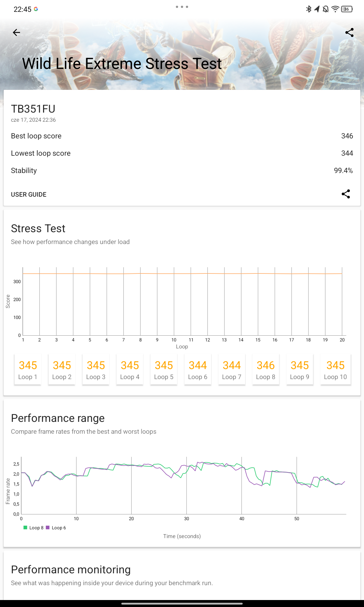Select the Loop 9 score card
The height and width of the screenshot is (607, 364).
tap(299, 369)
